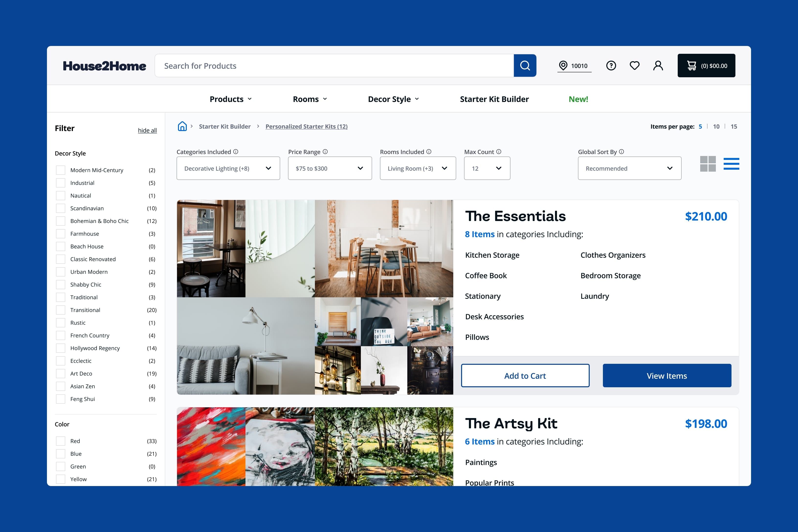798x532 pixels.
Task: Open the help question mark icon
Action: (611, 66)
